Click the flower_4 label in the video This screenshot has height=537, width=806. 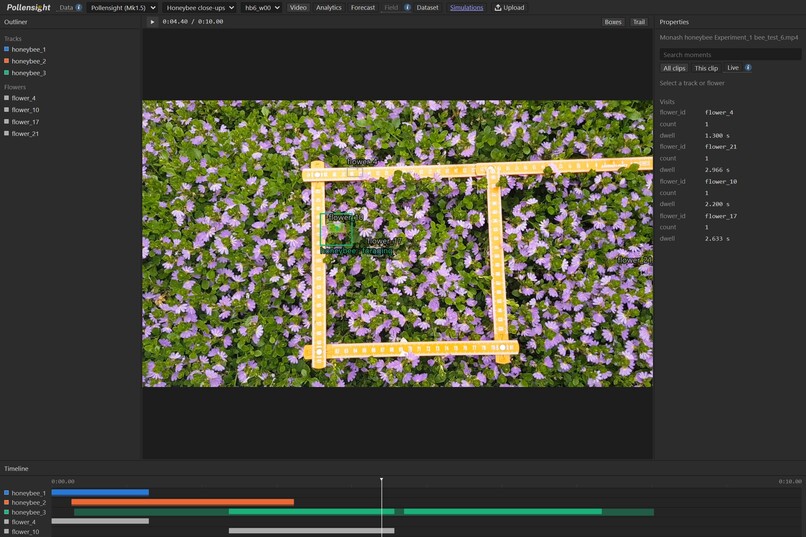[362, 161]
